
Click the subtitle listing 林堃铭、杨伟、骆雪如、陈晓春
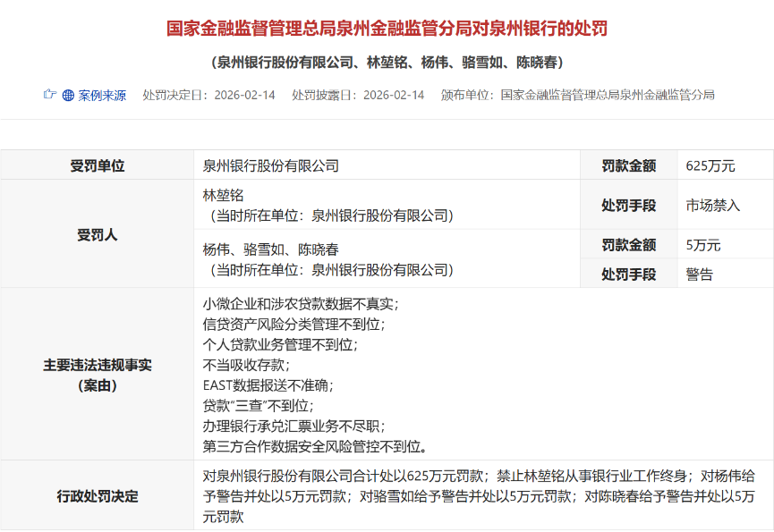[387, 63]
